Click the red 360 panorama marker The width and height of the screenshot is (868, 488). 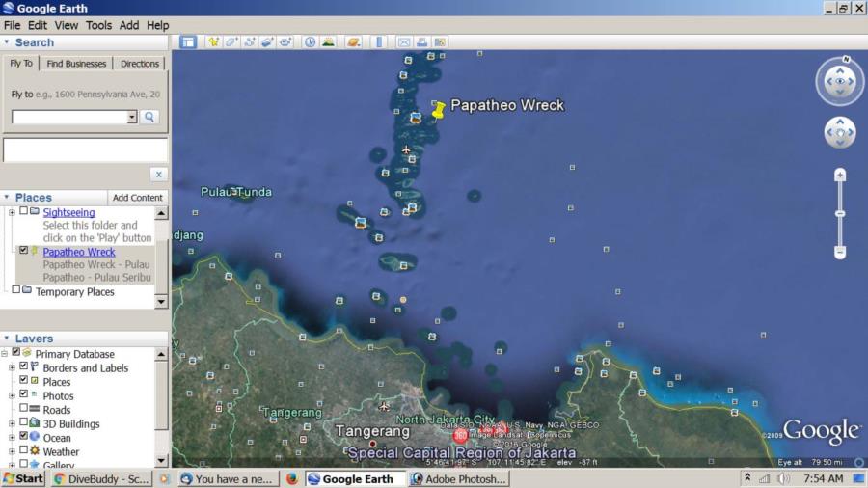point(461,435)
